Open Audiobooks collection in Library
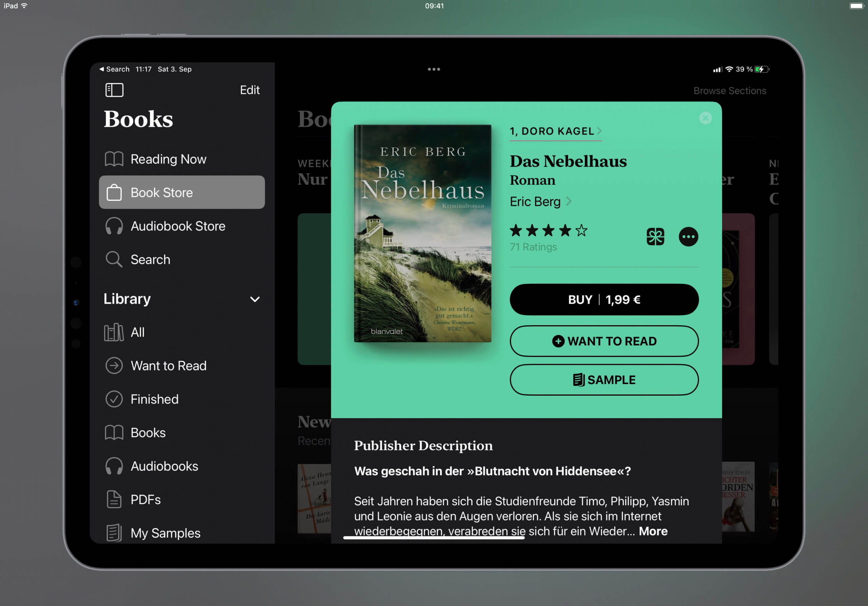The width and height of the screenshot is (868, 606). pyautogui.click(x=181, y=466)
